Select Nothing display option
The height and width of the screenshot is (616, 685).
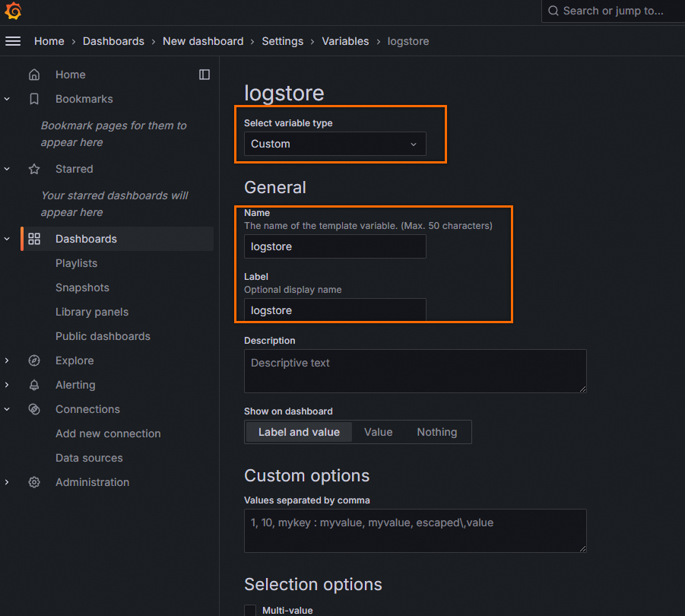click(x=437, y=432)
